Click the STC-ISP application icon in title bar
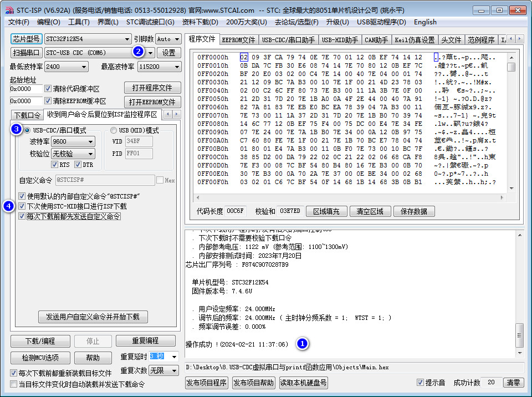Image resolution: width=532 pixels, height=397 pixels. pyautogui.click(x=9, y=10)
